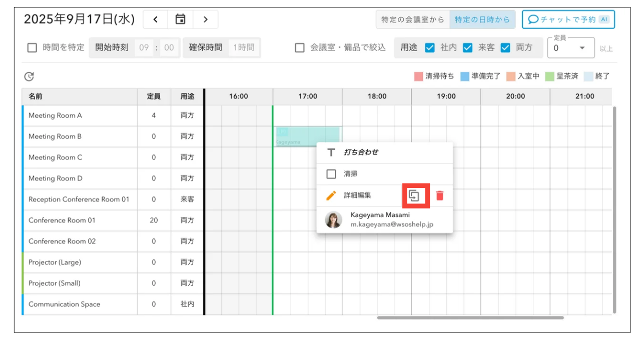Click the Kageyama reservation block in Meeting Room B

point(308,136)
